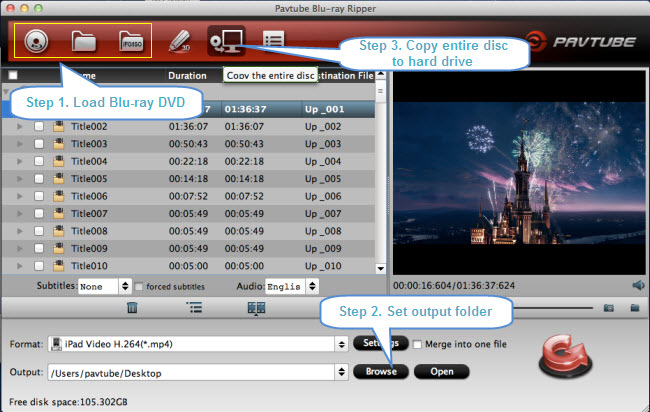Click the title list down scroll arrow
Screen dimensions: 650x412
click(381, 269)
